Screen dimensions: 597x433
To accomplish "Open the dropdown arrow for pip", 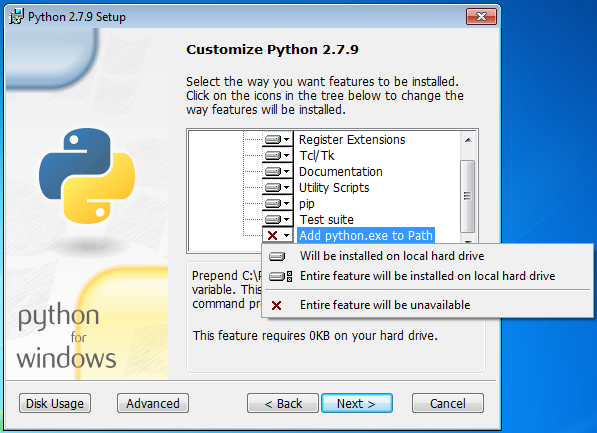I will (287, 204).
